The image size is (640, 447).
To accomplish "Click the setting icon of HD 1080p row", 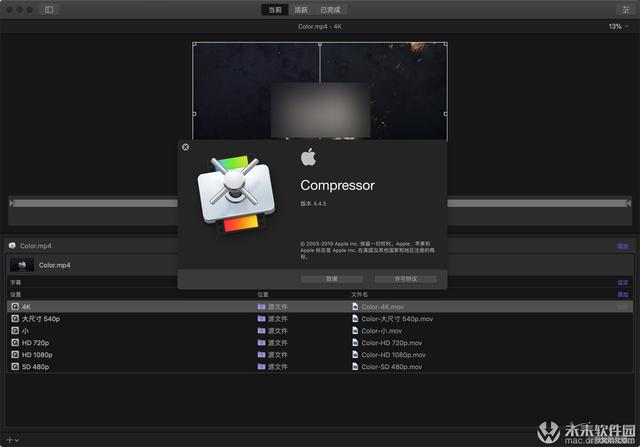I will tap(15, 354).
